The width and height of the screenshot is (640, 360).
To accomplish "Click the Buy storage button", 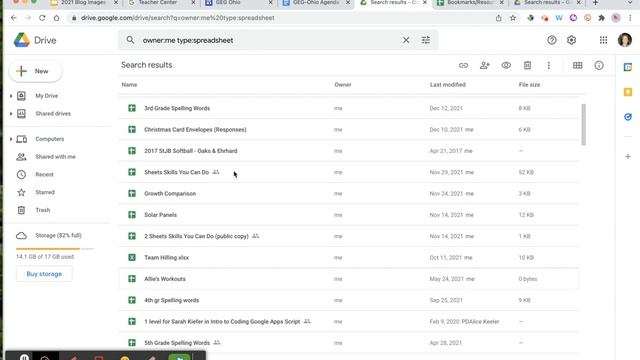I will 44,274.
